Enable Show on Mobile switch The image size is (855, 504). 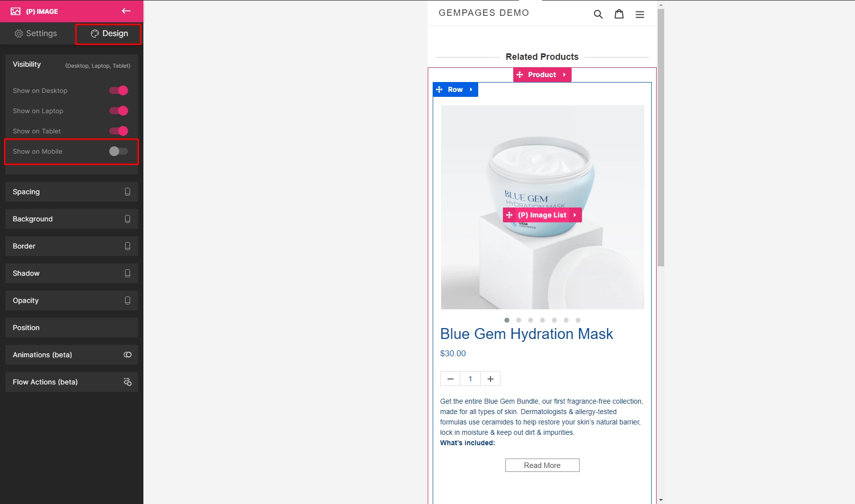[119, 151]
